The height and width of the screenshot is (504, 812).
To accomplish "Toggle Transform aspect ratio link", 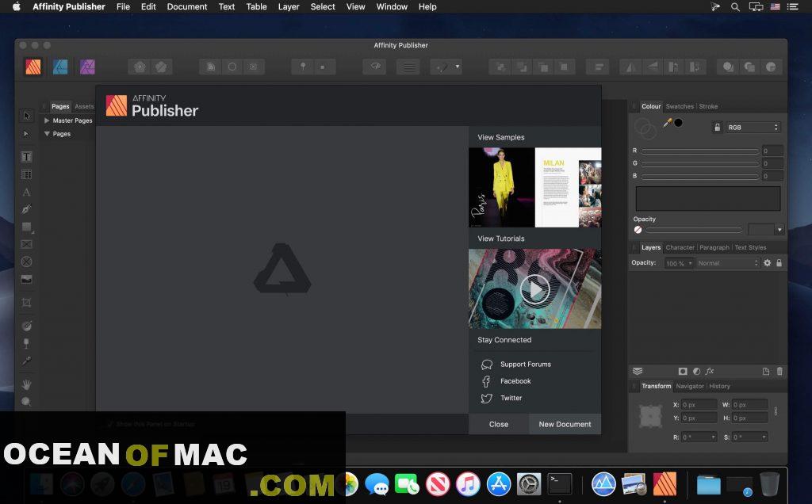I will click(x=776, y=411).
